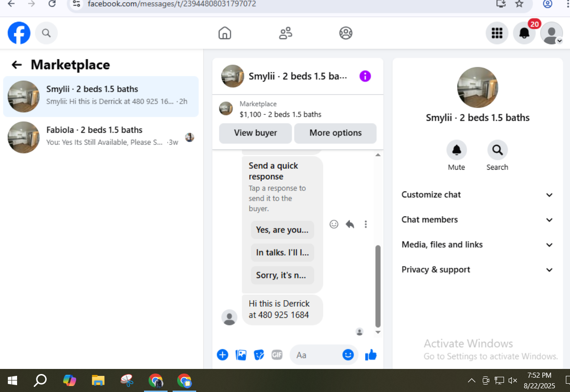Open the emoji picker in message box
570x392 pixels.
[x=348, y=355]
